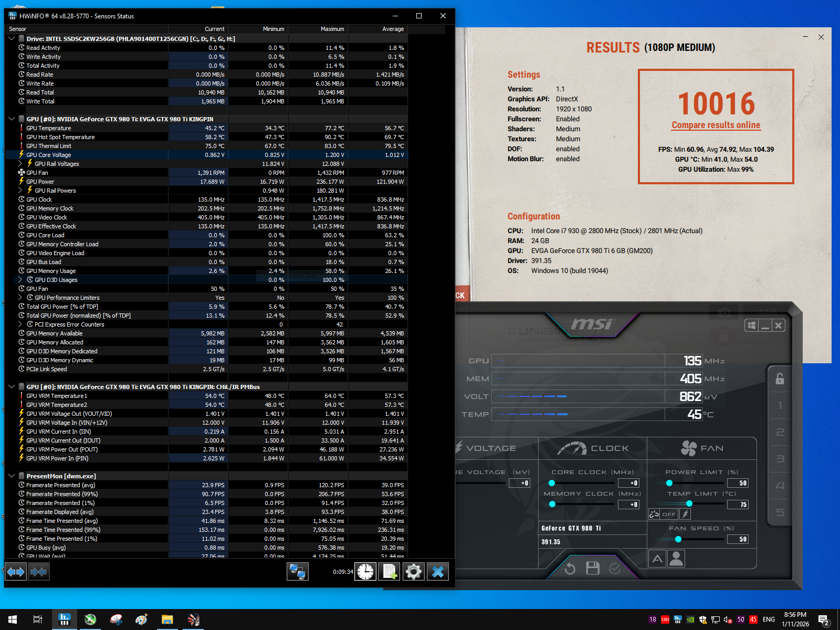Click the Fan Speed slider handle

pos(678,539)
